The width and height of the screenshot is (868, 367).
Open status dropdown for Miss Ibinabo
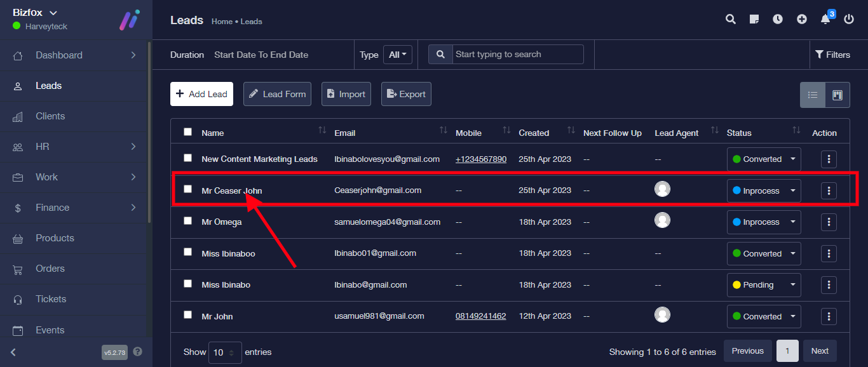tap(763, 285)
